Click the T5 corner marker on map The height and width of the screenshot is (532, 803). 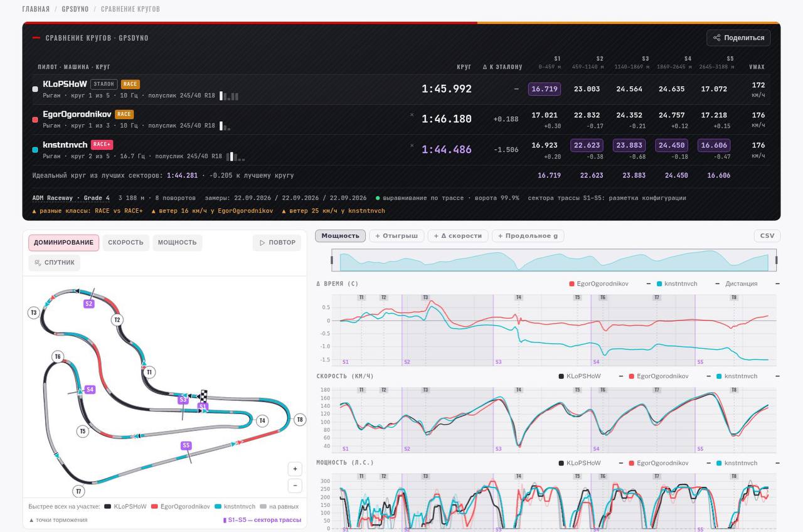click(83, 431)
